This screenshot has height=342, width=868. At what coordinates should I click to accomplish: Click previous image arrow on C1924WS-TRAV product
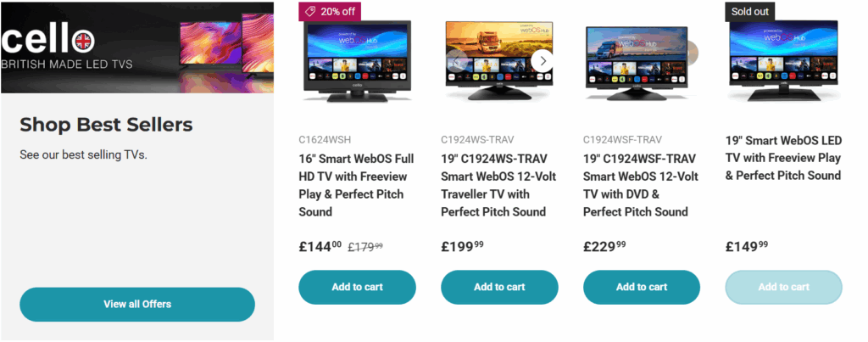coord(457,60)
